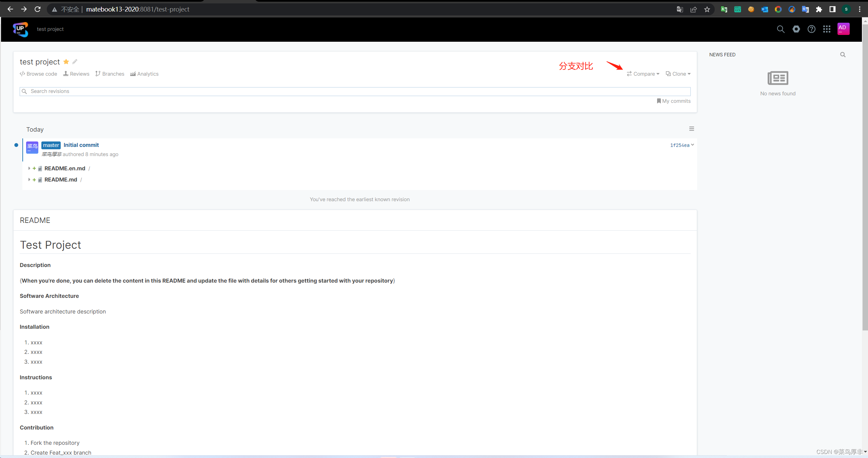
Task: Click the Upsource logo icon
Action: (x=20, y=30)
